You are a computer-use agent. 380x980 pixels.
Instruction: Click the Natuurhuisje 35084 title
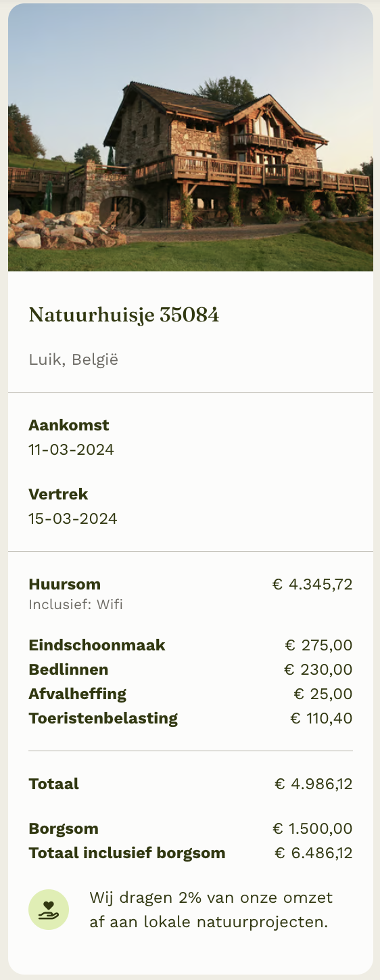tap(124, 315)
